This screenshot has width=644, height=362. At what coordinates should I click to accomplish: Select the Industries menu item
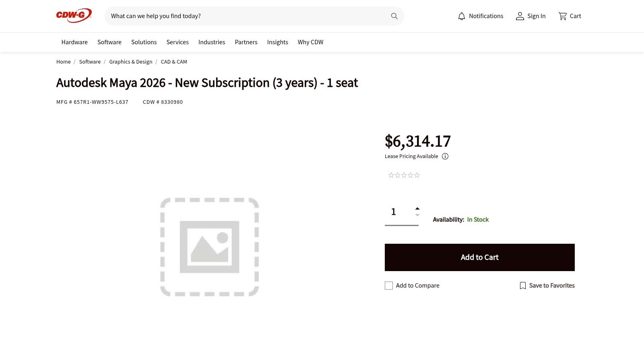click(212, 42)
